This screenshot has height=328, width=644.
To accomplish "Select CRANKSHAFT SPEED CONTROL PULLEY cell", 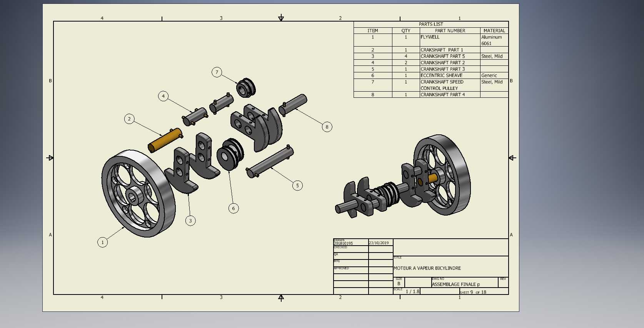I will 450,85.
